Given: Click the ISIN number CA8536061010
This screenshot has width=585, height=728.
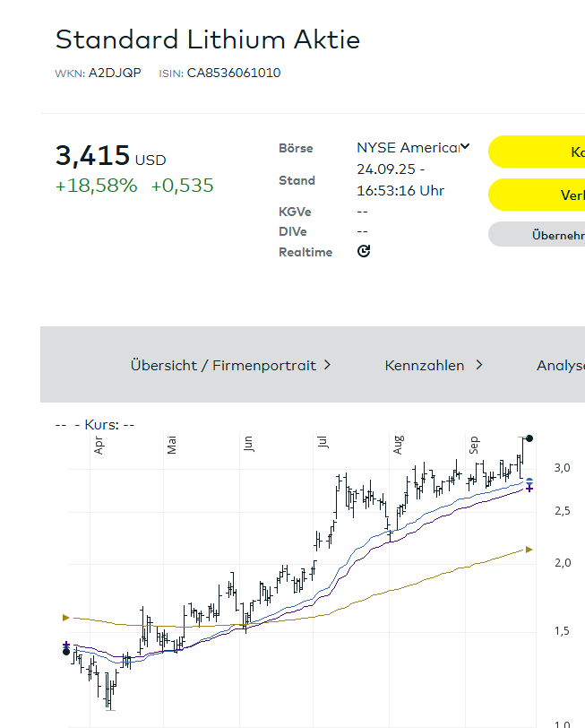Looking at the screenshot, I should [233, 74].
